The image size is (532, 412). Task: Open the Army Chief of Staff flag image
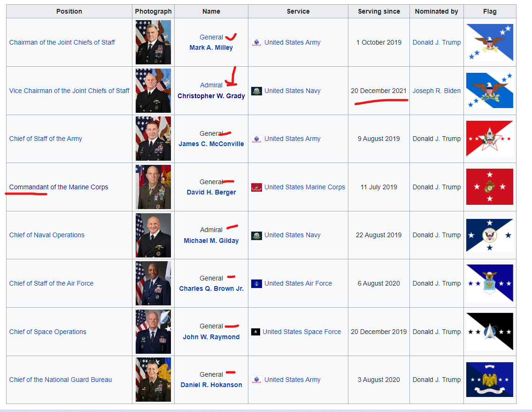click(490, 139)
